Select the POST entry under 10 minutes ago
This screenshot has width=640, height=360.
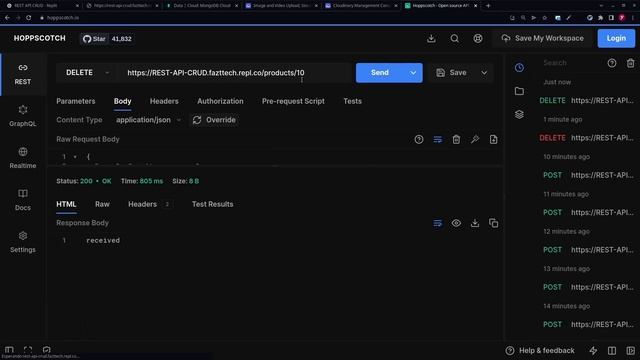587,175
